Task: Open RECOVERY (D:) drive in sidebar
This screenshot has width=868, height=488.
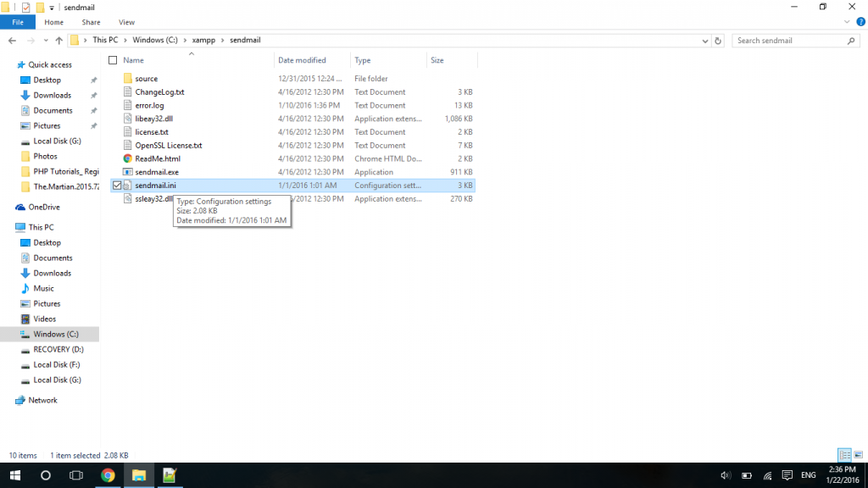Action: pos(58,350)
